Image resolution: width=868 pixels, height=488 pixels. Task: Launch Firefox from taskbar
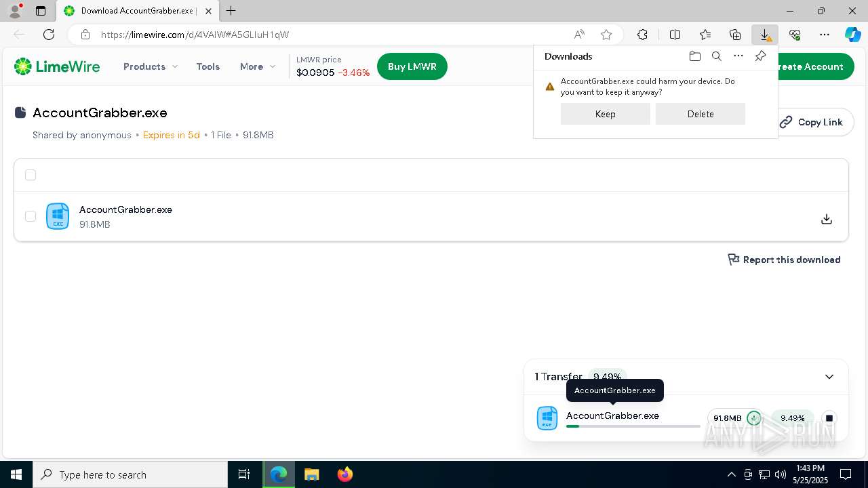[345, 474]
